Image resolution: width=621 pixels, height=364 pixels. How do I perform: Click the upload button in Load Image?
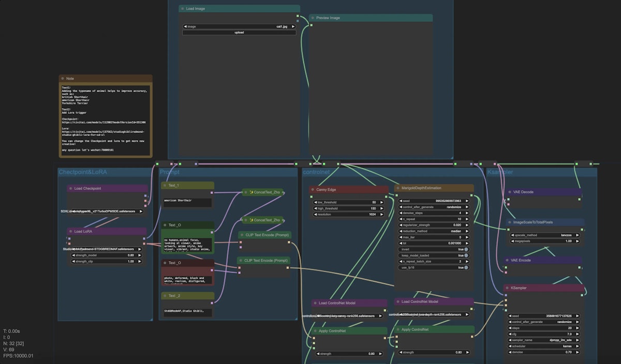click(x=239, y=33)
